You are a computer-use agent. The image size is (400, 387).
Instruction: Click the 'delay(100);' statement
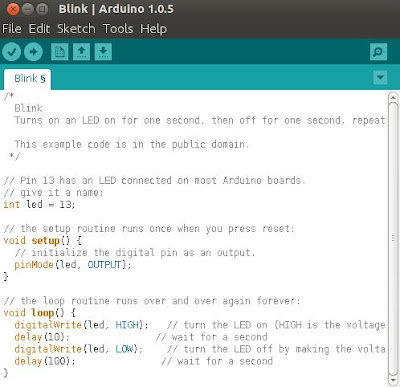[x=45, y=361]
